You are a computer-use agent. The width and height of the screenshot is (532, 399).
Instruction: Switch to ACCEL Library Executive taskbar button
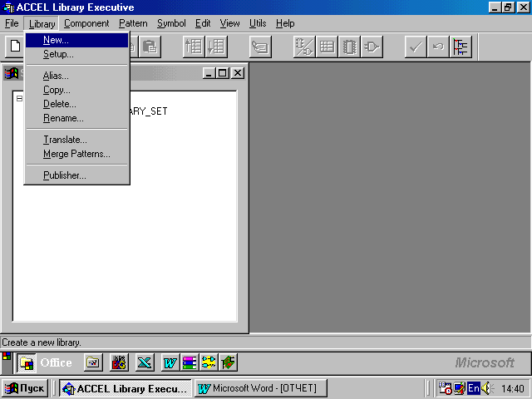(126, 388)
